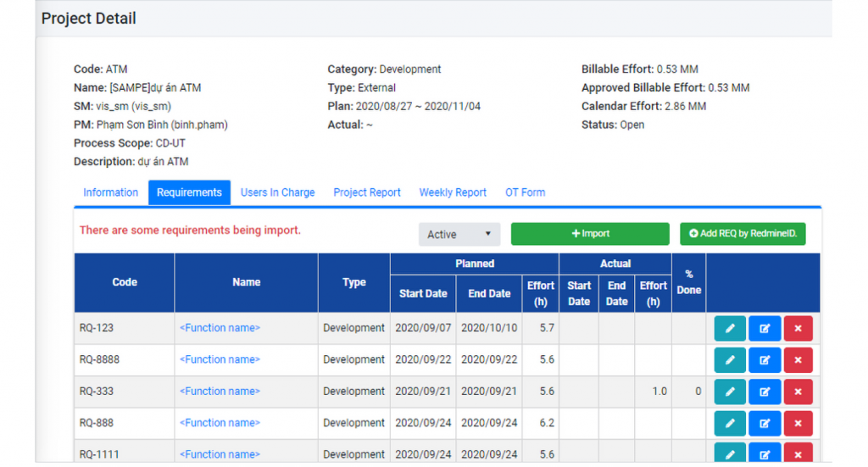Click the Project Detail heading
Image resolution: width=868 pixels, height=467 pixels.
point(88,19)
